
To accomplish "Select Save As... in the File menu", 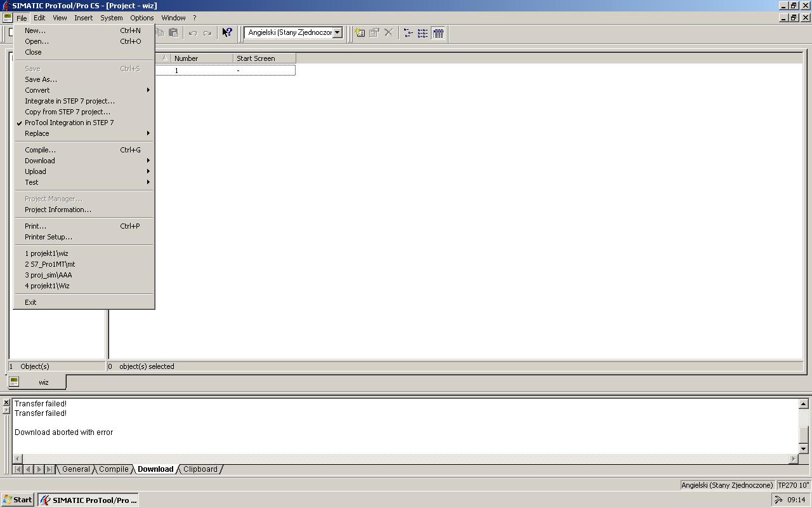I will [84, 79].
